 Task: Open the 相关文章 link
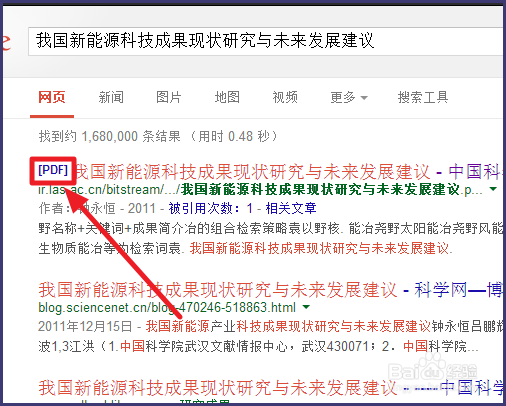click(x=291, y=209)
